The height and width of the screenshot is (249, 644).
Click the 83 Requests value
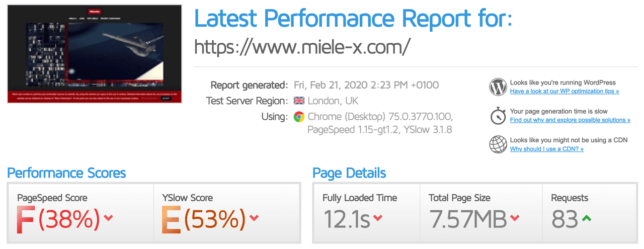564,219
